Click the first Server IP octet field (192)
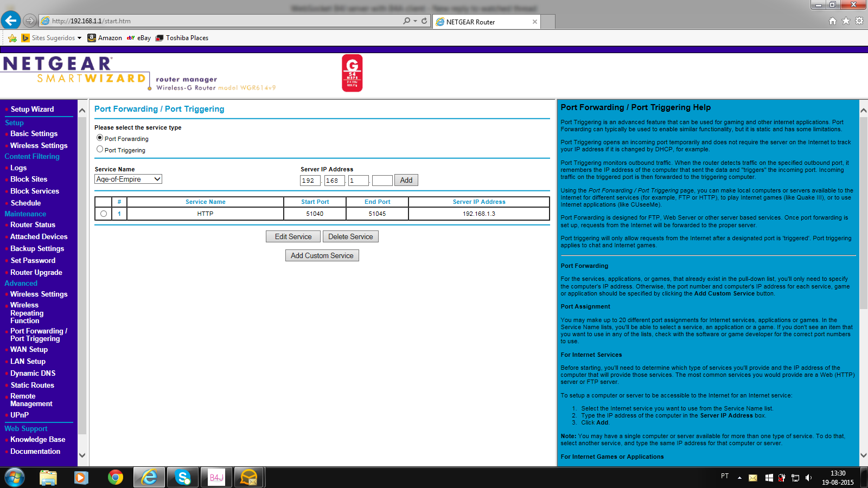868x488 pixels. [310, 181]
